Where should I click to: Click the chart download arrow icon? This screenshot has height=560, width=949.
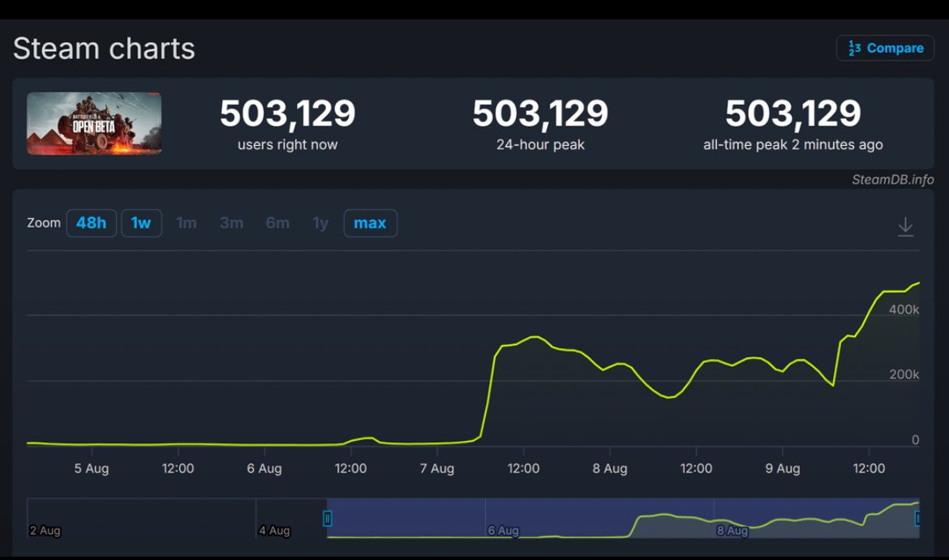click(905, 227)
